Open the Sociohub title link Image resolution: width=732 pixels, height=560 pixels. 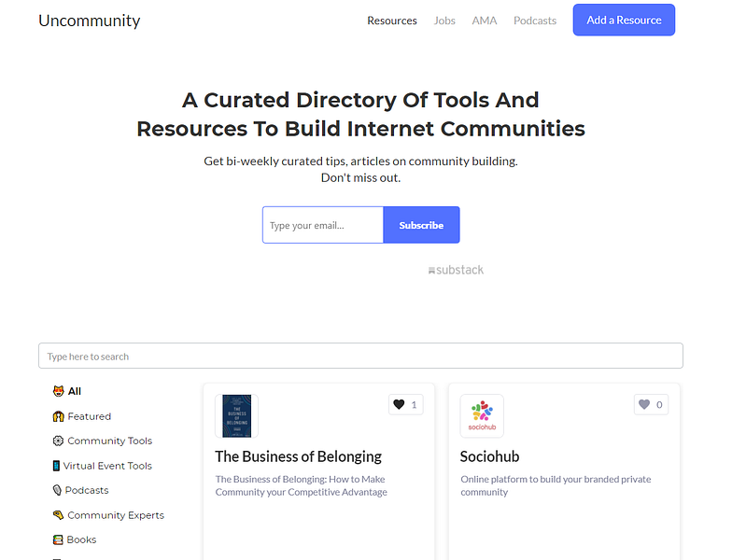click(489, 456)
